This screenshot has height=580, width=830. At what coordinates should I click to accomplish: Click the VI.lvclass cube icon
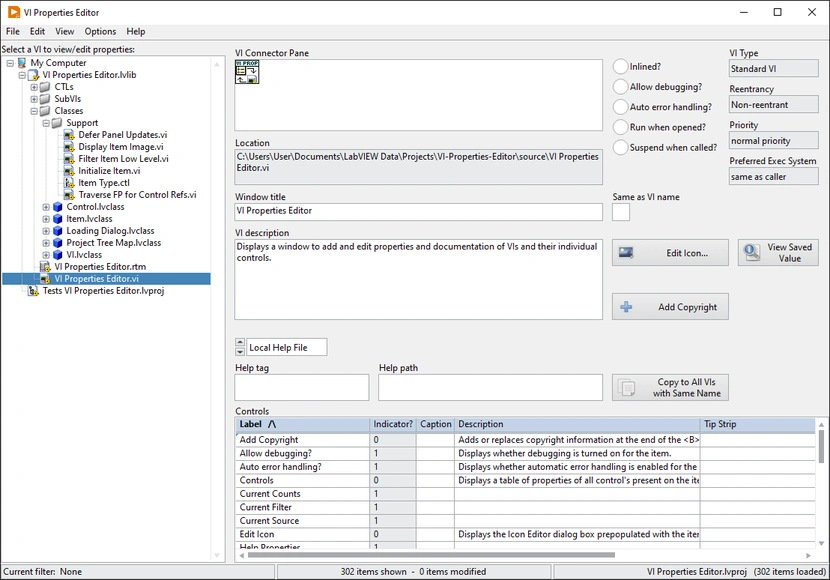pyautogui.click(x=58, y=255)
